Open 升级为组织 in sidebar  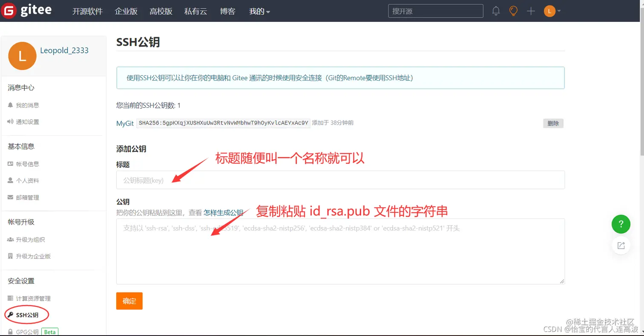(30, 240)
